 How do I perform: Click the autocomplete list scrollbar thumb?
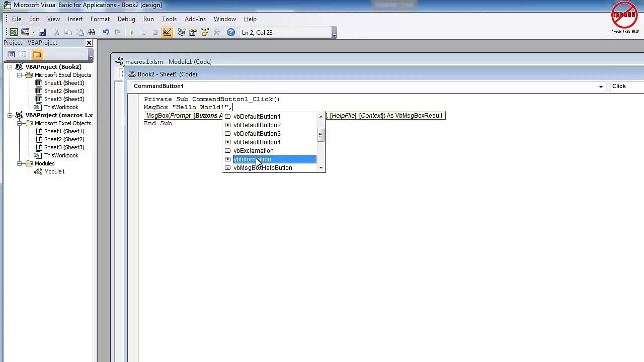pyautogui.click(x=321, y=135)
